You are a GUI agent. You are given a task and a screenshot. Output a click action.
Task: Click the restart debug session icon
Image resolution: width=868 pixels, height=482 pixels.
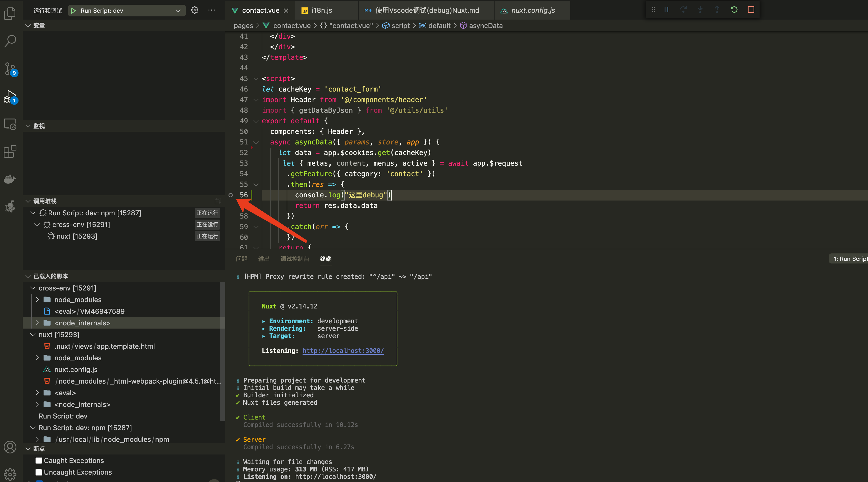[x=734, y=10]
